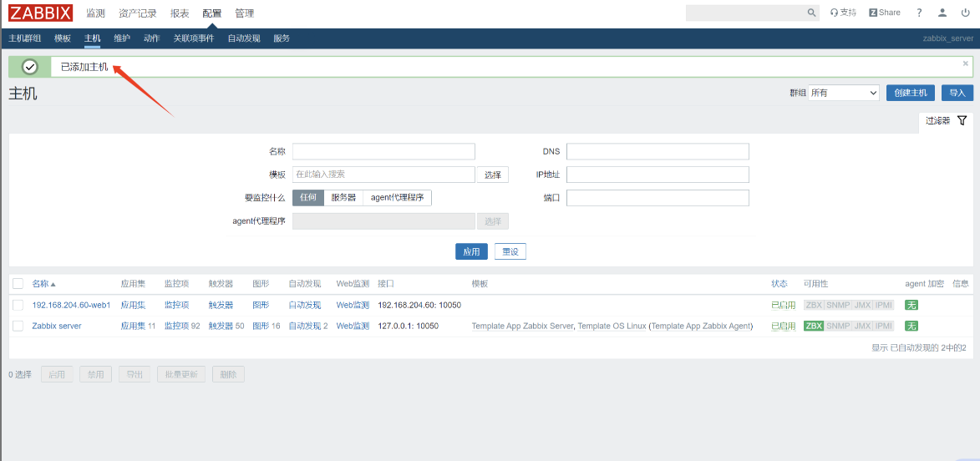
Task: Click JMX badge for Zabbix server
Action: (x=862, y=326)
